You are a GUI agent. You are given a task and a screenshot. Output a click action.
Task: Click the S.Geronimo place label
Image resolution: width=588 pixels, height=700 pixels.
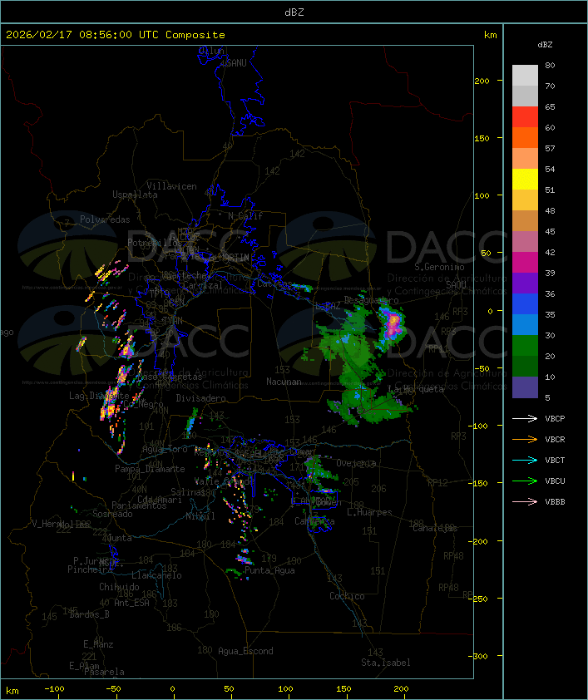point(439,267)
